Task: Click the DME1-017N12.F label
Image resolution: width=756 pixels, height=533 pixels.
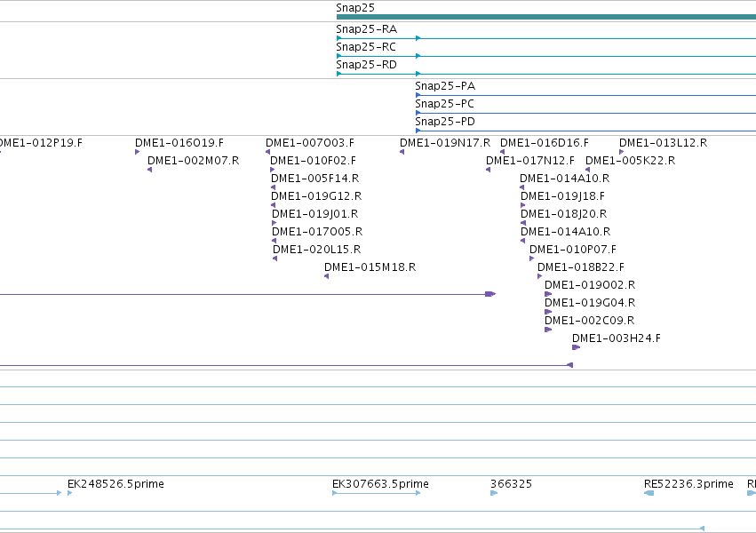Action: pyautogui.click(x=529, y=161)
